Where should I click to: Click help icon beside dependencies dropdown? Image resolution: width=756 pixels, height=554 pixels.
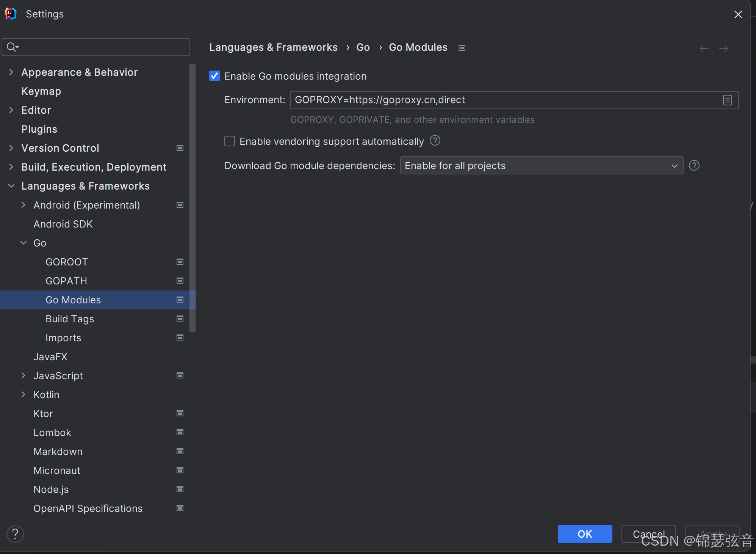pyautogui.click(x=694, y=166)
